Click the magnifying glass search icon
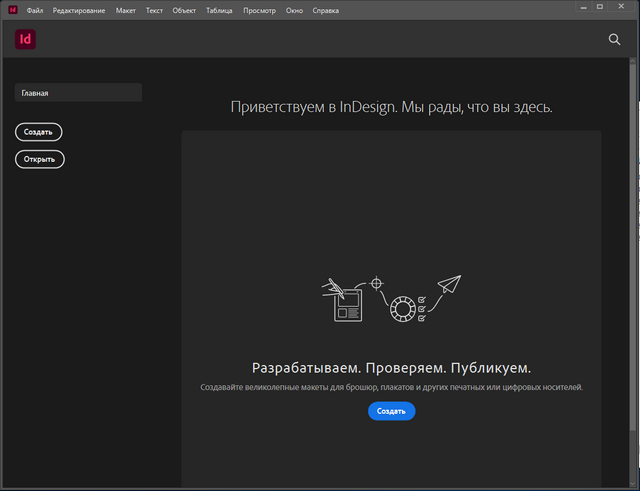 pyautogui.click(x=615, y=40)
